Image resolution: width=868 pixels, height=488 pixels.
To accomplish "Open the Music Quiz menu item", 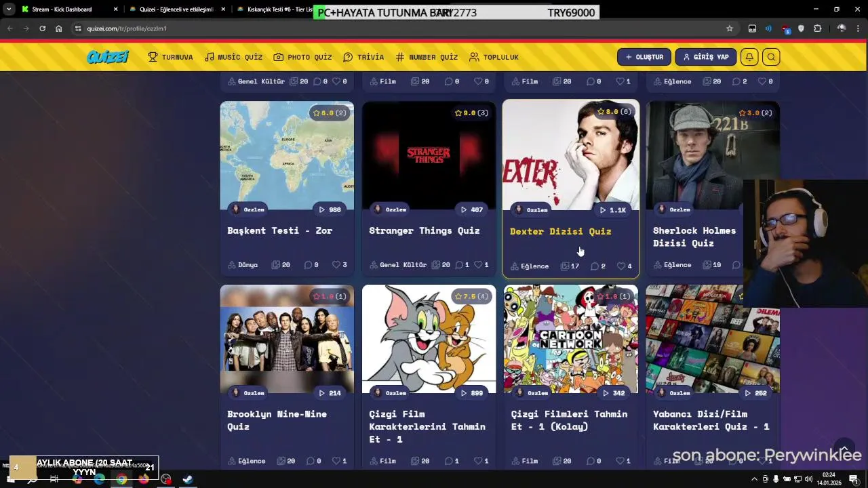I will click(233, 57).
